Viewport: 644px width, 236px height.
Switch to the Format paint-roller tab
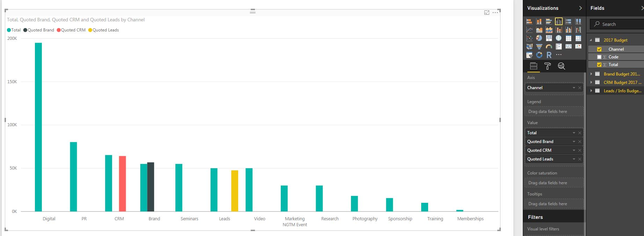pos(547,66)
